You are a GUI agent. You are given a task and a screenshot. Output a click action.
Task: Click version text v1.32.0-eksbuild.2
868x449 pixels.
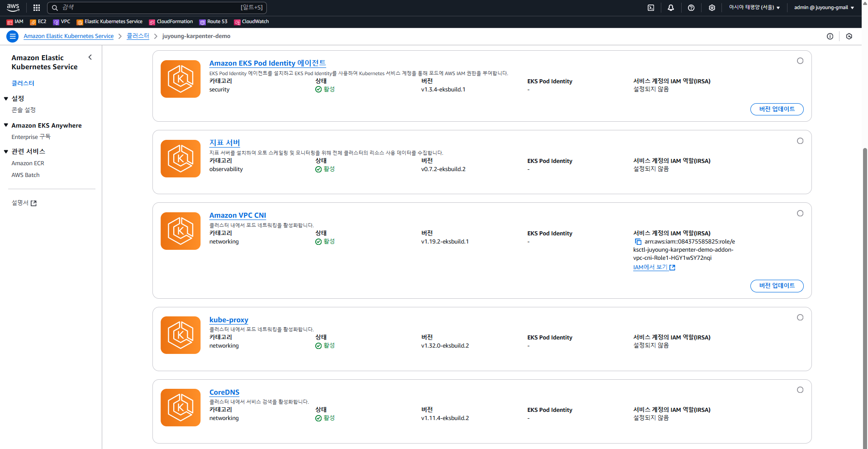tap(445, 346)
